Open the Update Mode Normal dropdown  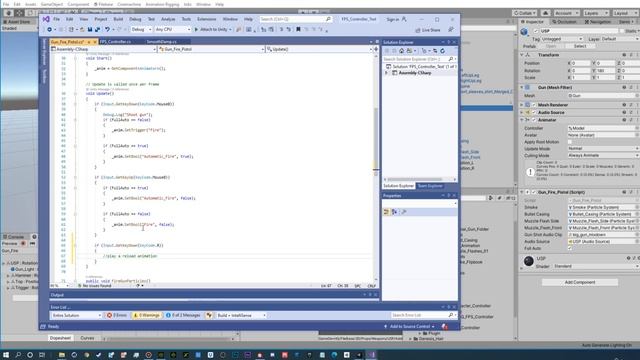coord(603,149)
